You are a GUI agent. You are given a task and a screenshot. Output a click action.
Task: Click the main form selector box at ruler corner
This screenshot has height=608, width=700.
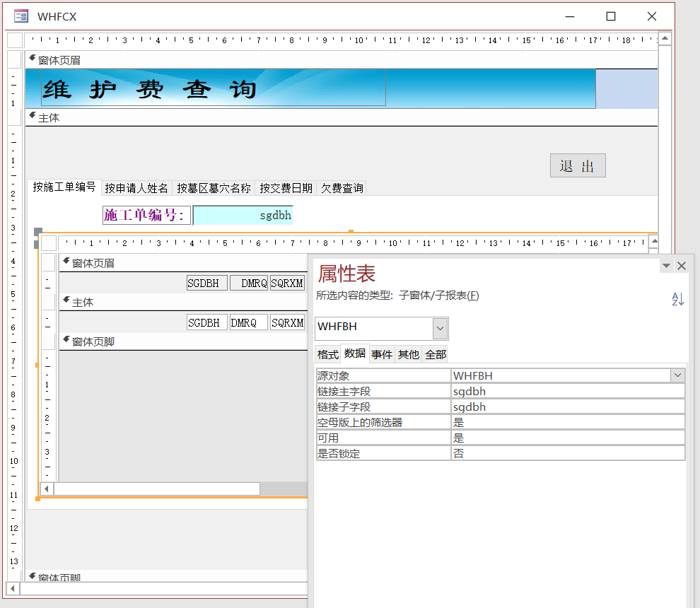pos(15,40)
